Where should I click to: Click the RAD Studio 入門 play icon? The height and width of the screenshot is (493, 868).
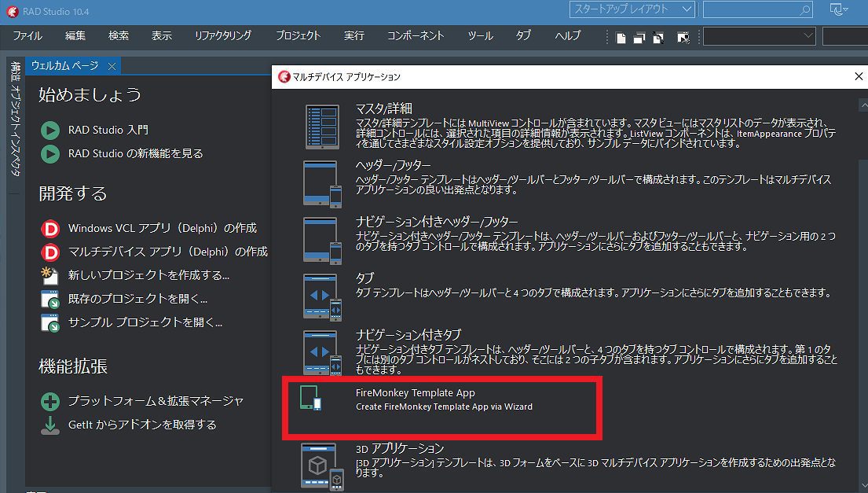coord(49,131)
